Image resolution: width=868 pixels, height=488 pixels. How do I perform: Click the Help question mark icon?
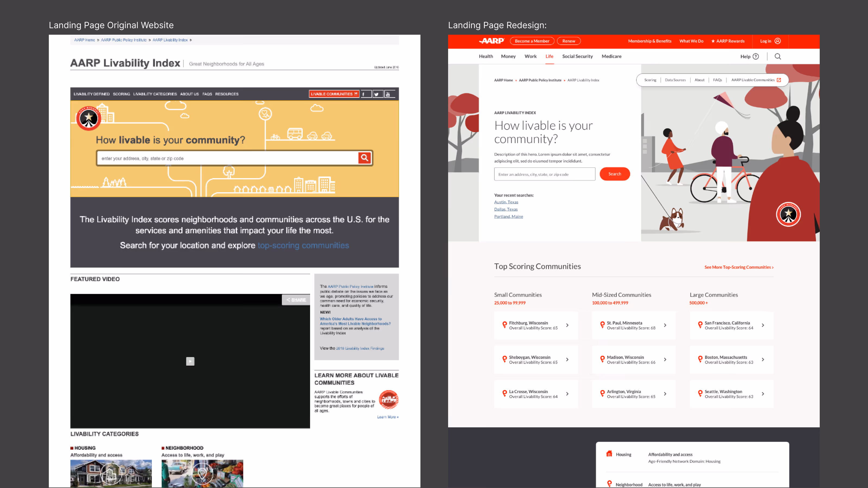(756, 57)
